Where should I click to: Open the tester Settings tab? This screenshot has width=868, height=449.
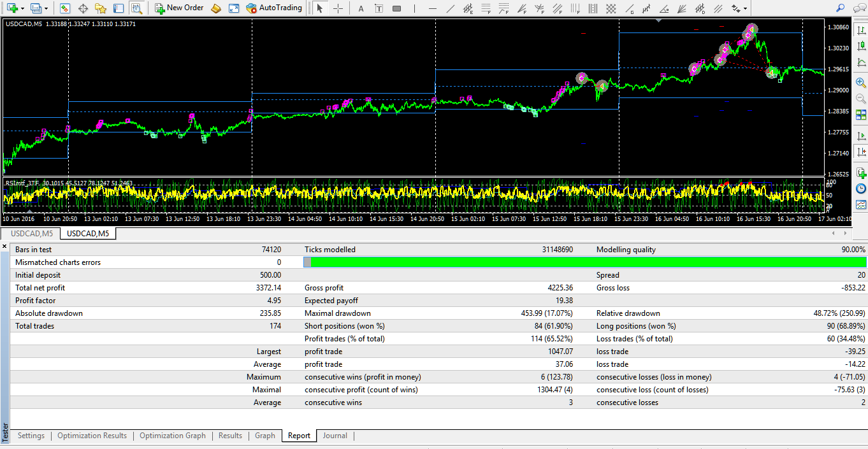[31, 436]
